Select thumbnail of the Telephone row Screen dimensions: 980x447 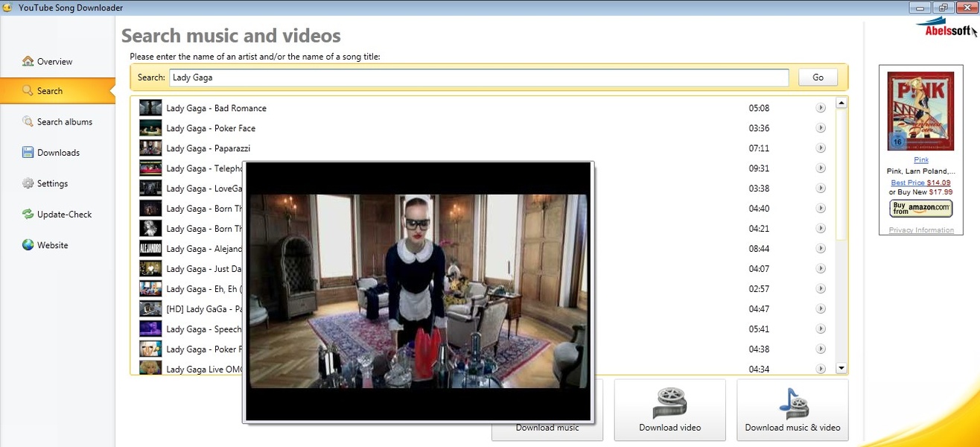150,168
